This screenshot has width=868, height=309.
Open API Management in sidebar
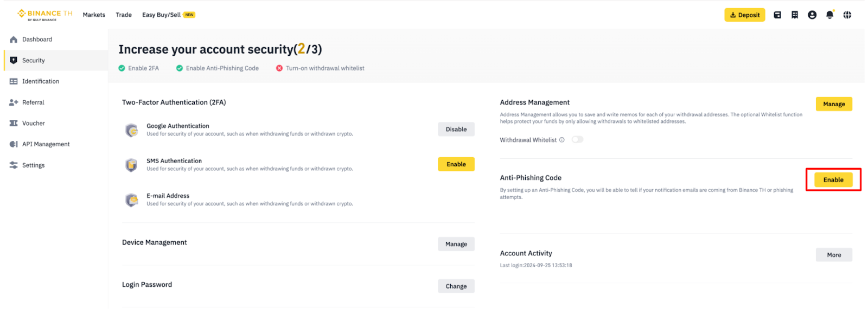point(46,144)
